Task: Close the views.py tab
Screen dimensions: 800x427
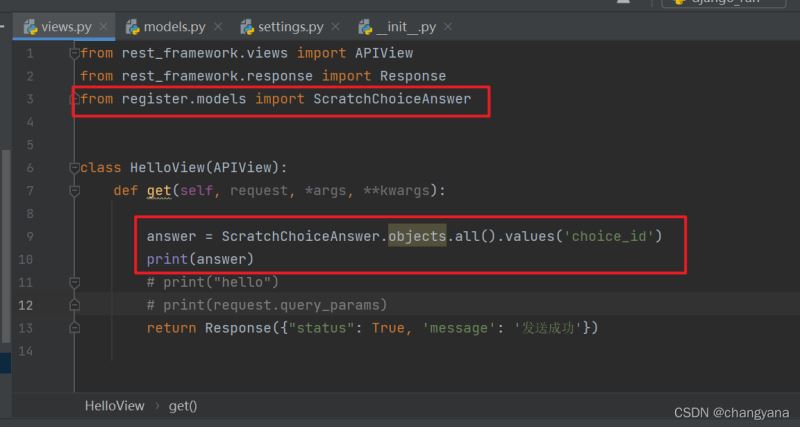Action: pos(103,27)
